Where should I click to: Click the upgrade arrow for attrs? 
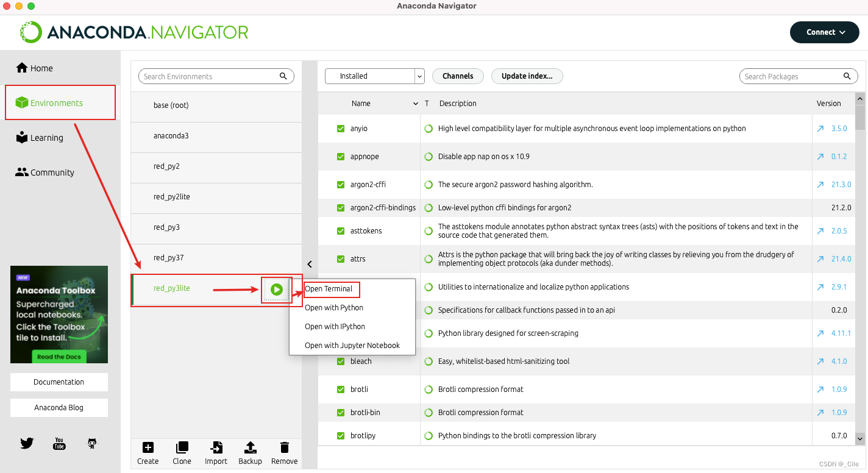pyautogui.click(x=820, y=259)
